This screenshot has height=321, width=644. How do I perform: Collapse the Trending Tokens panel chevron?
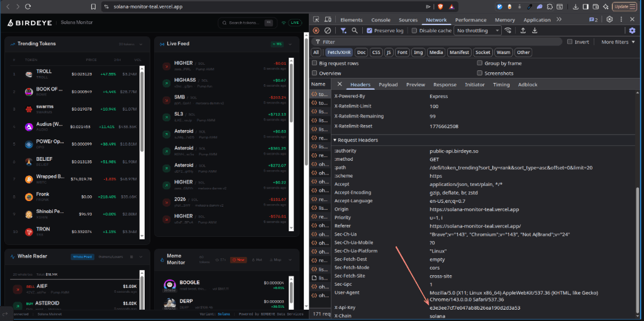140,44
